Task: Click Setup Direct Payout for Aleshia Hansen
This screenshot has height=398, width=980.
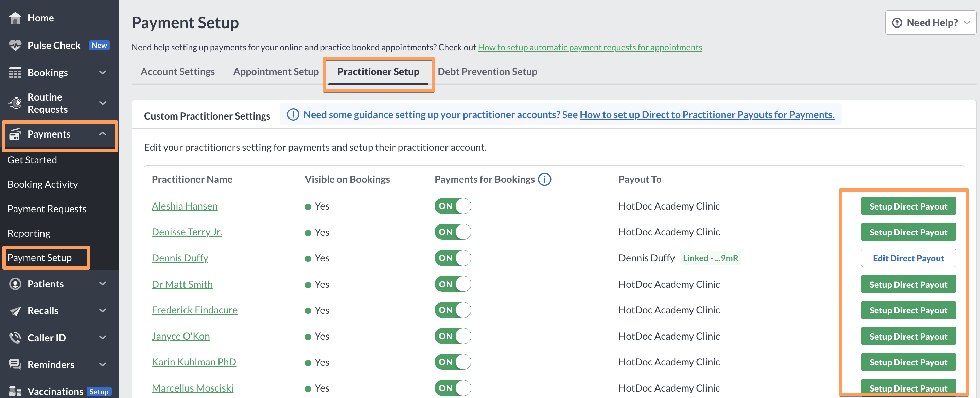Action: click(908, 206)
